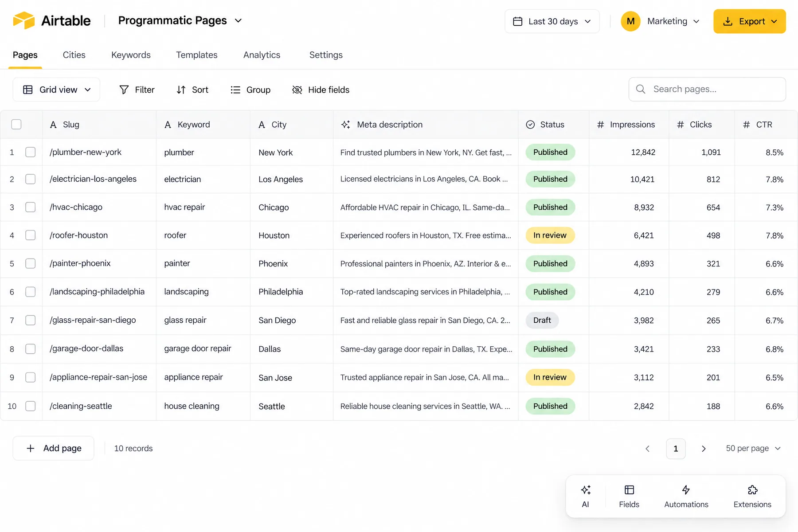Screen dimensions: 798x532
Task: Select the /hvac-chicago row checkbox
Action: coord(31,207)
